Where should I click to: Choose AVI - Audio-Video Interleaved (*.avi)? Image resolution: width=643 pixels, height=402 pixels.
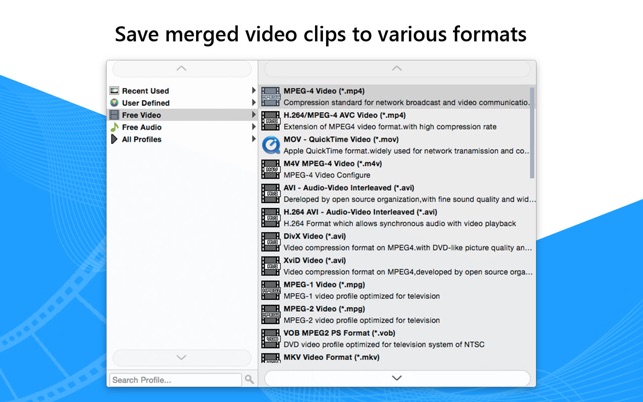point(397,193)
